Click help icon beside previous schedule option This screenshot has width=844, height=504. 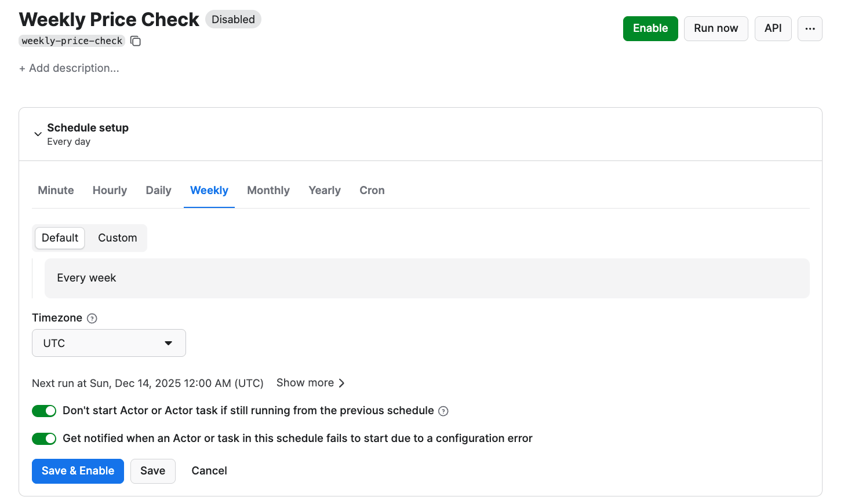443,411
